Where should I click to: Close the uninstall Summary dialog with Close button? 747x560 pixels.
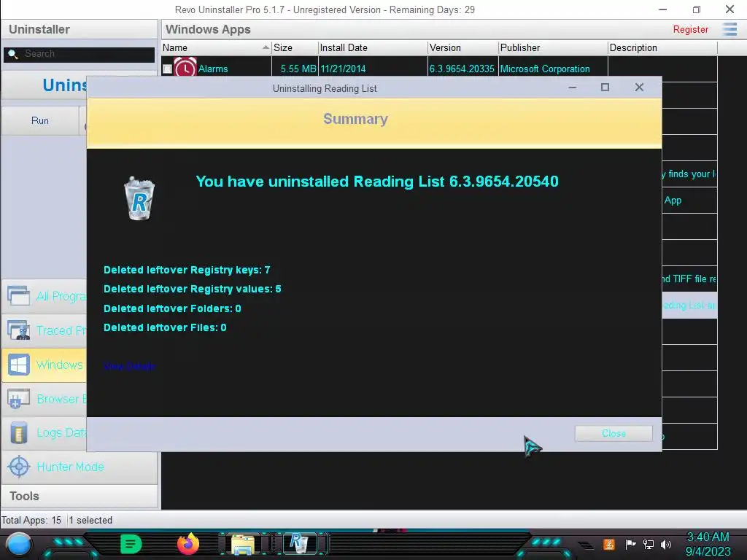click(613, 433)
